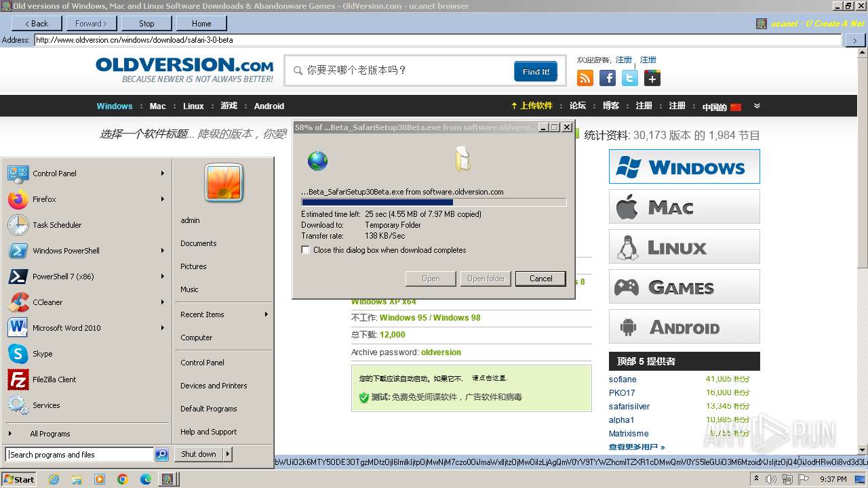This screenshot has width=868, height=488.
Task: Focus the browser Address field
Action: tap(437, 40)
